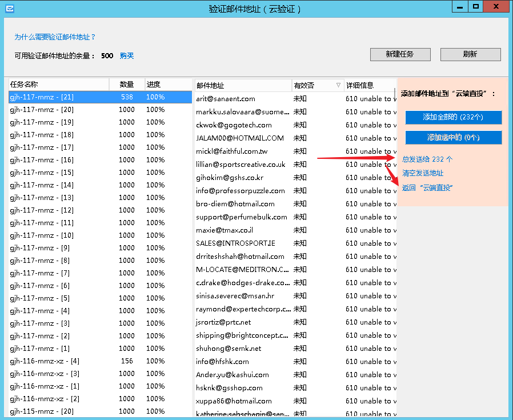Select task gjh-117-mmz - [17]

(x=100, y=147)
